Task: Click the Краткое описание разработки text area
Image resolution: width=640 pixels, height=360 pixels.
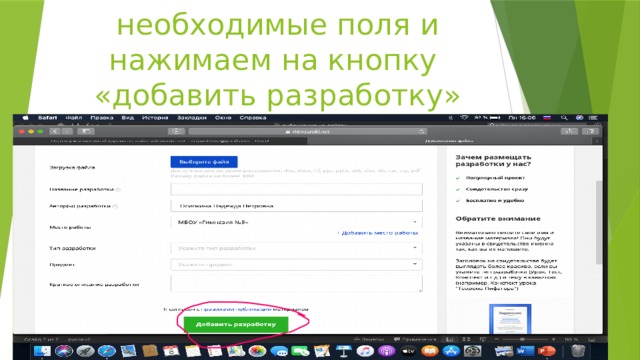Action: tap(296, 284)
